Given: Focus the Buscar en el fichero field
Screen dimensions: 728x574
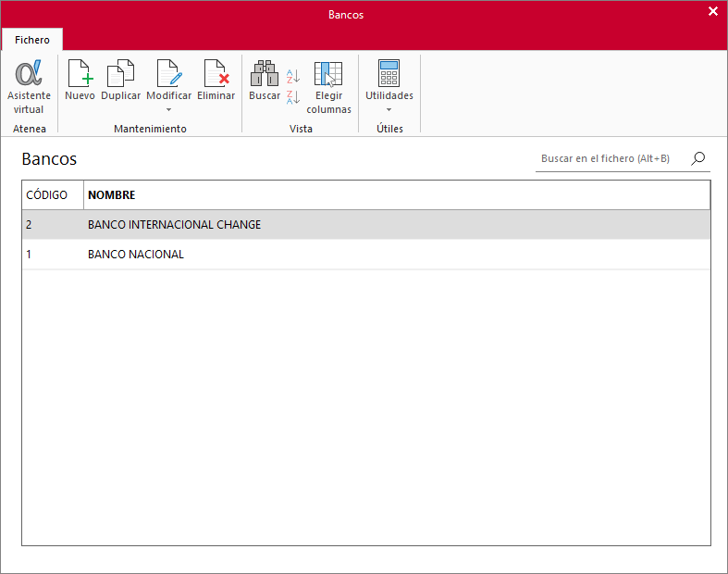Looking at the screenshot, I should [x=611, y=158].
